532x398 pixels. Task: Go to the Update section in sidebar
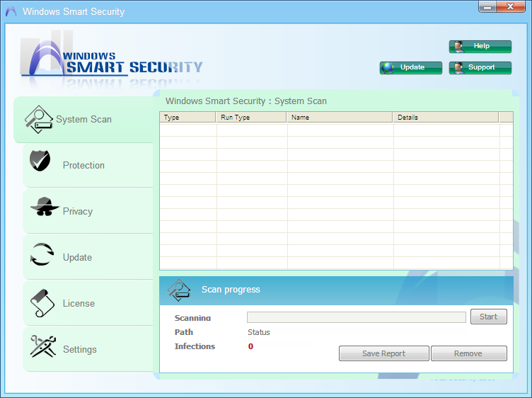pos(88,257)
